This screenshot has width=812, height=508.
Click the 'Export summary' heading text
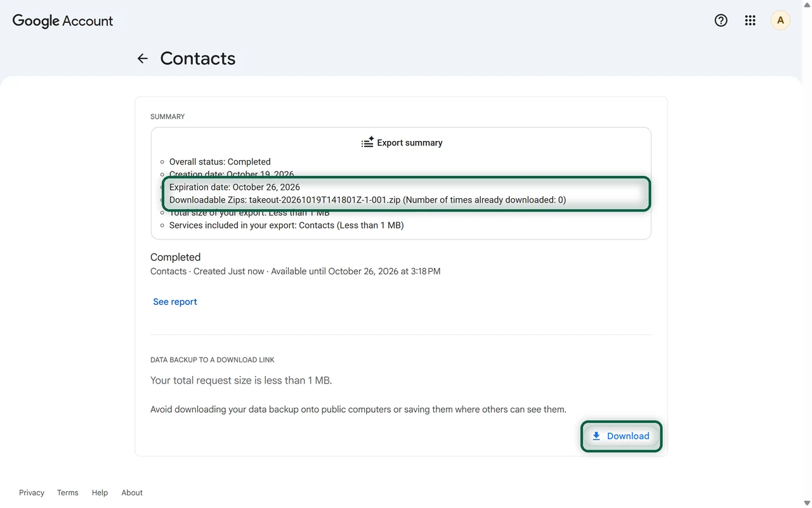click(x=410, y=143)
